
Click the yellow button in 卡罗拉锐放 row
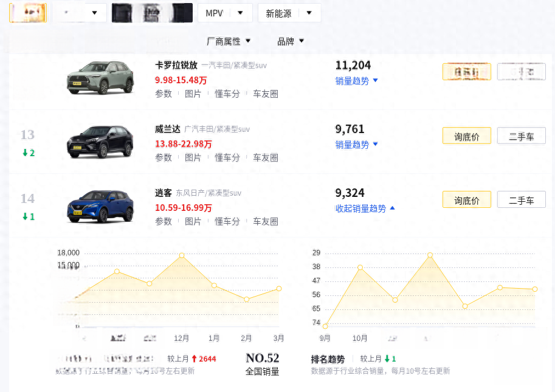coord(467,72)
